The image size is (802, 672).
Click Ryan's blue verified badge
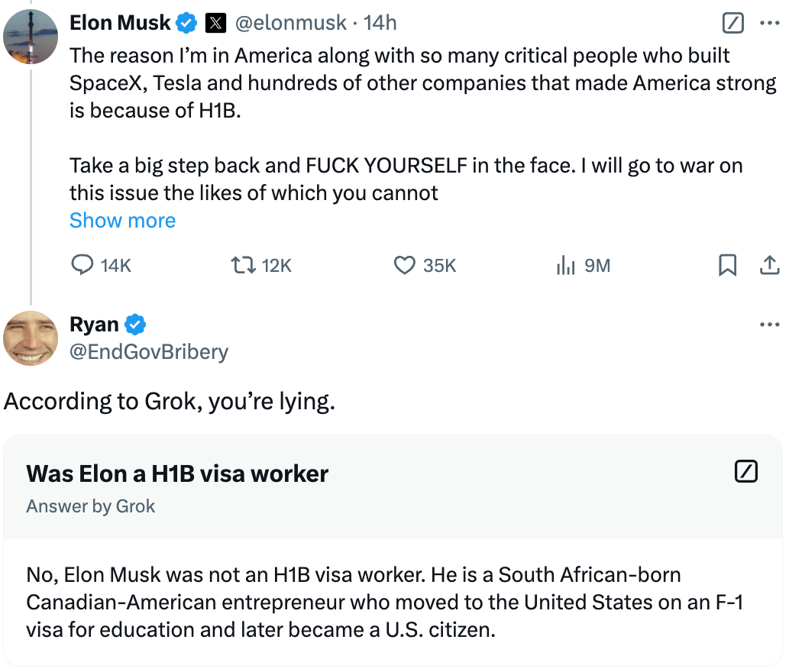[x=135, y=325]
